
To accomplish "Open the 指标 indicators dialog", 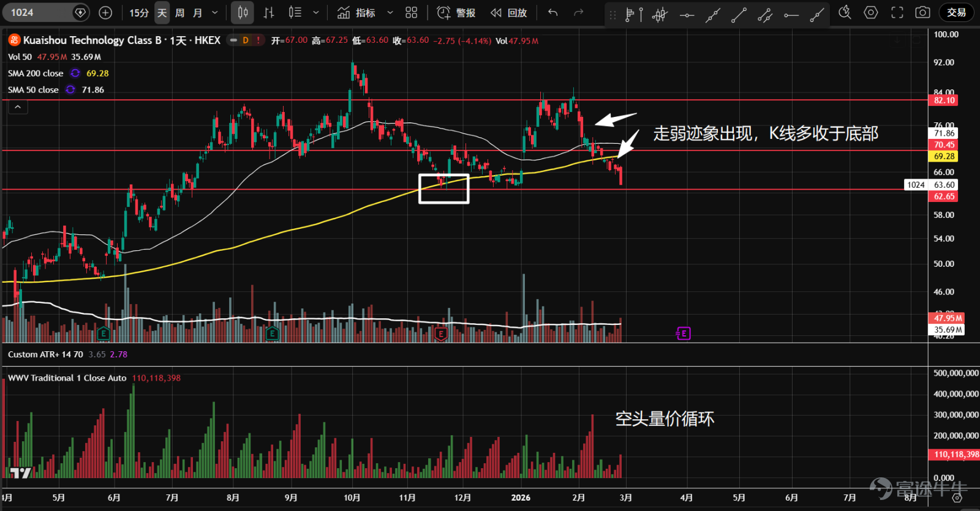I will (x=356, y=12).
